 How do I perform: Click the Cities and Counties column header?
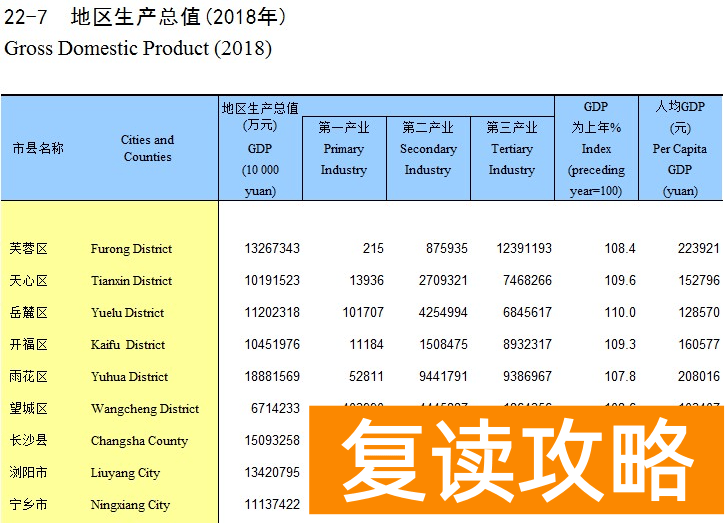point(147,148)
